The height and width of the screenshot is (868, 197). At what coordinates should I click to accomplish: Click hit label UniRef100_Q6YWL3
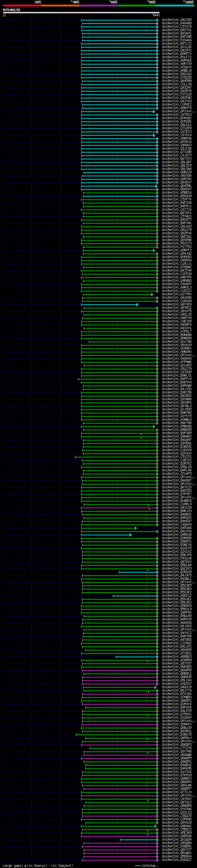(176, 406)
